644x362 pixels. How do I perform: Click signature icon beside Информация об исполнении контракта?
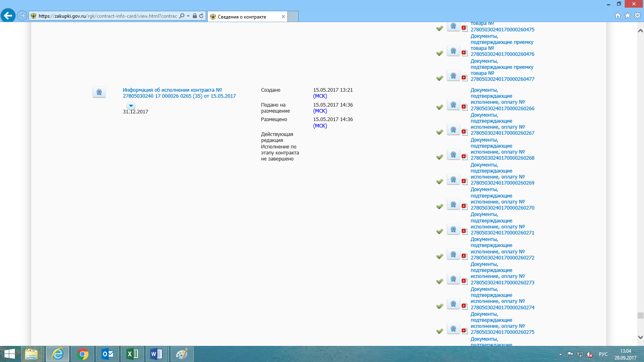coord(99,92)
